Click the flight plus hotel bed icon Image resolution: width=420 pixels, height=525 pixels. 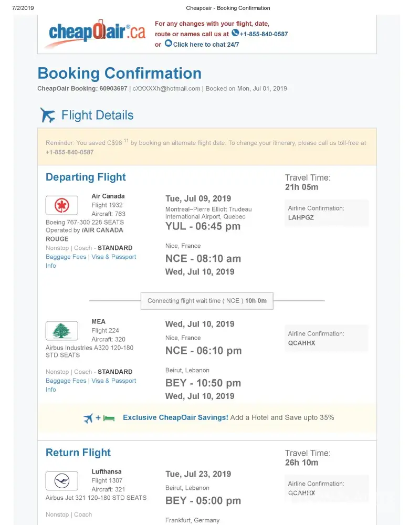pyautogui.click(x=99, y=418)
